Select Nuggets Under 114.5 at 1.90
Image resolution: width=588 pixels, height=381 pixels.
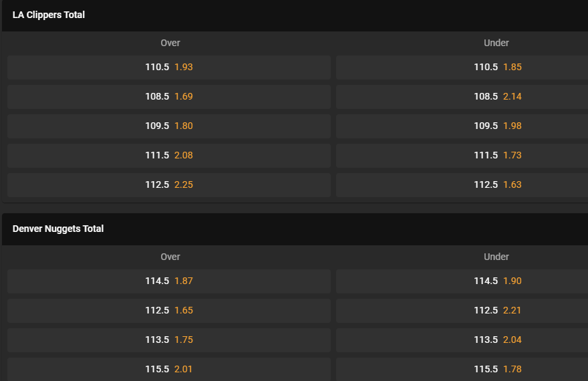(x=462, y=281)
